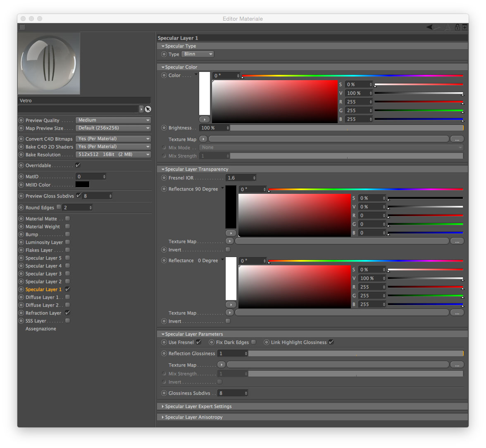
Task: Click the arrow cursor icon beside material name
Action: click(x=148, y=109)
